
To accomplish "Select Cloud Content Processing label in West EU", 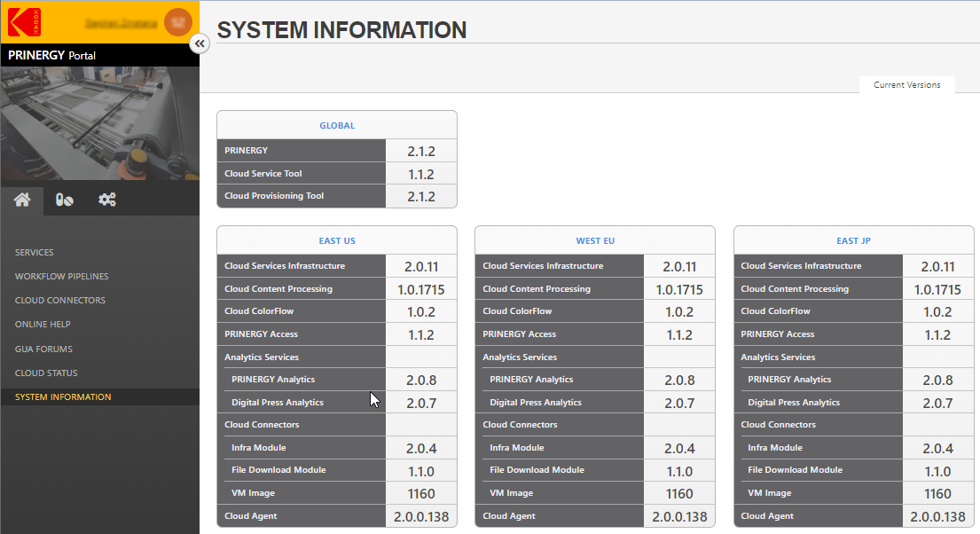I will click(x=537, y=289).
